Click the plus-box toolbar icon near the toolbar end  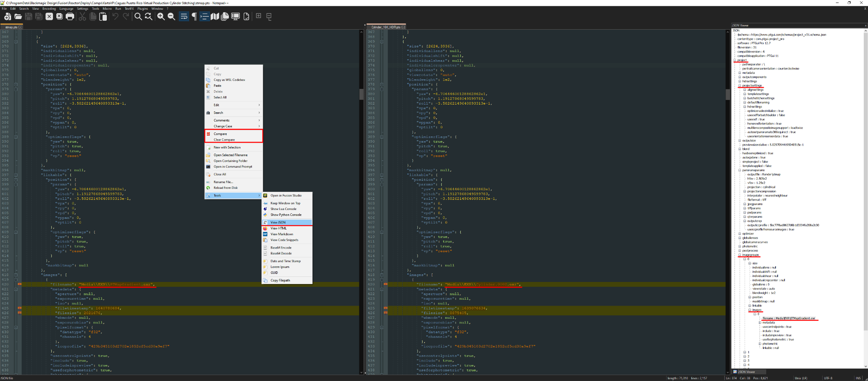(x=259, y=16)
